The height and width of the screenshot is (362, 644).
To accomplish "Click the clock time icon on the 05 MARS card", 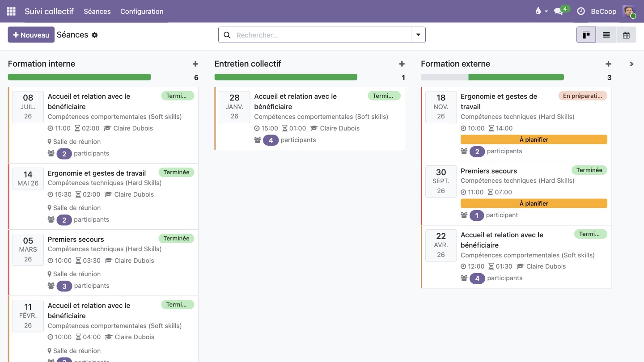I will (51, 261).
